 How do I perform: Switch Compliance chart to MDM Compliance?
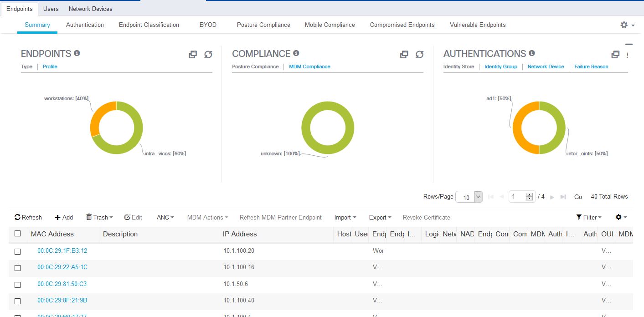pos(309,66)
